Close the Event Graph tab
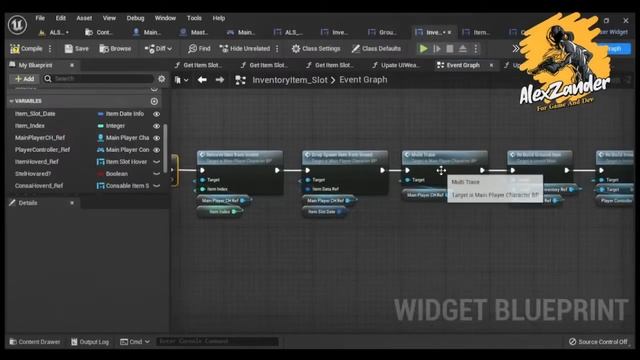The image size is (640, 360). (491, 65)
